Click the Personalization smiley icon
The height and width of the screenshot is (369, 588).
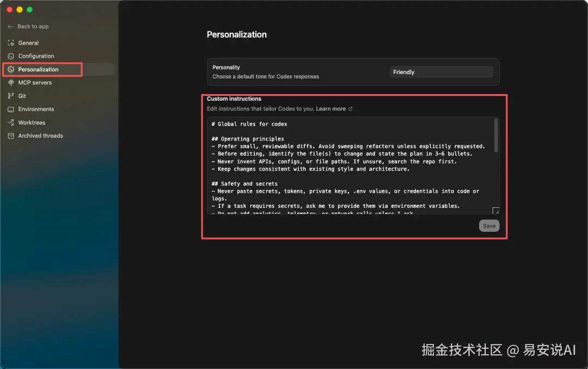[x=11, y=69]
